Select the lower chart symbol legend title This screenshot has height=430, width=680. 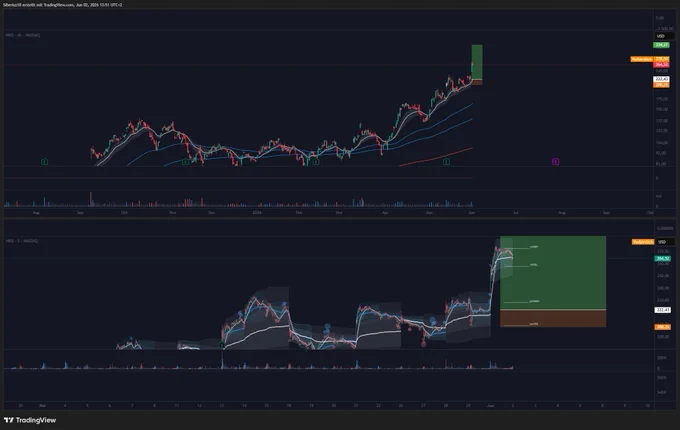tap(22, 241)
